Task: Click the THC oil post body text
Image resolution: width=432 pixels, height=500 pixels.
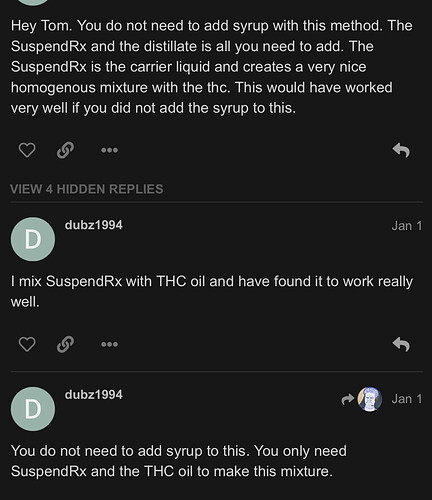Action: click(x=212, y=291)
